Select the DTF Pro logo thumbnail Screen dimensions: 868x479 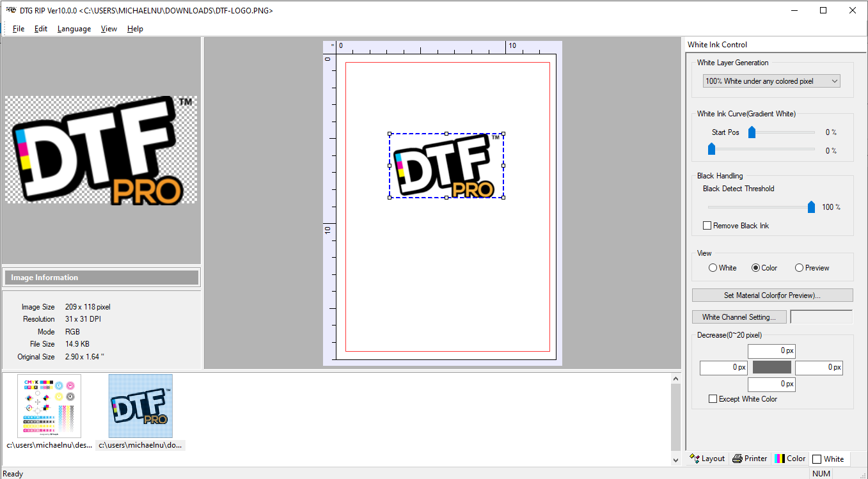[x=140, y=407]
